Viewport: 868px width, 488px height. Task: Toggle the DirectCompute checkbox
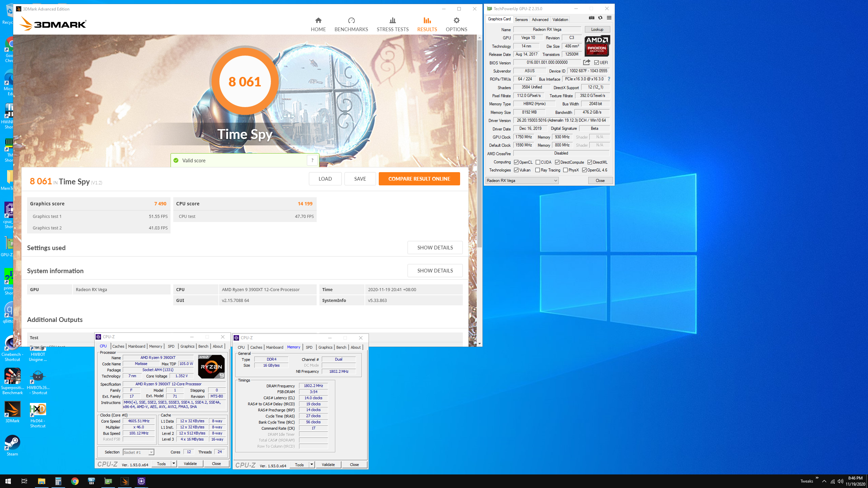click(x=557, y=162)
